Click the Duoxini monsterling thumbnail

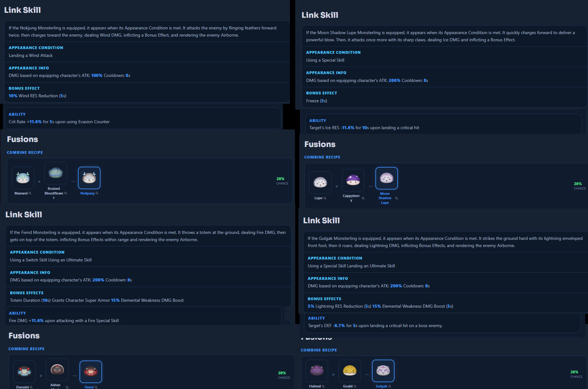pyautogui.click(x=24, y=371)
